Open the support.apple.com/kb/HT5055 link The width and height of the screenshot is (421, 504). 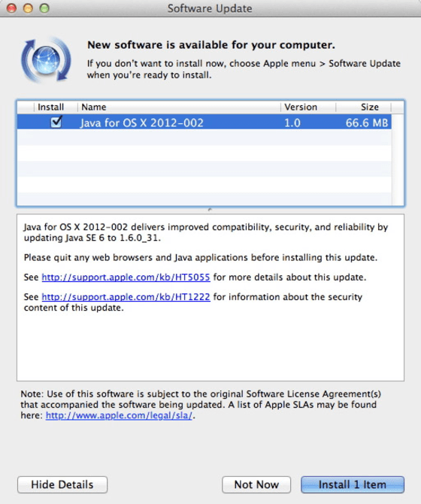(x=126, y=277)
